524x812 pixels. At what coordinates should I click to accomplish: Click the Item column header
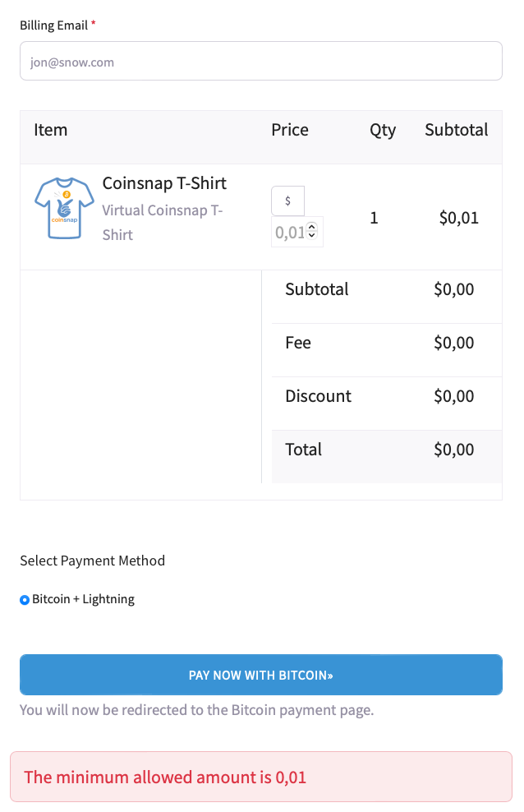pos(51,130)
